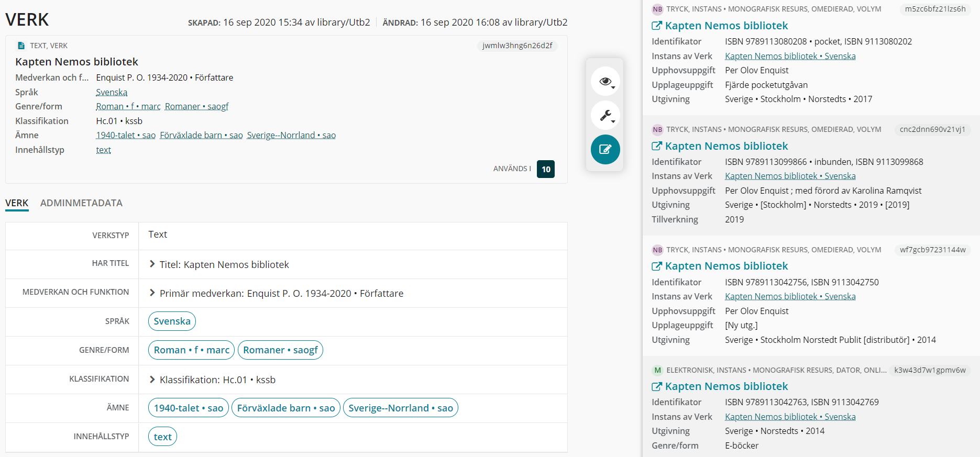Click the Kapten Nemos bibliotek heading in summary card

point(77,62)
